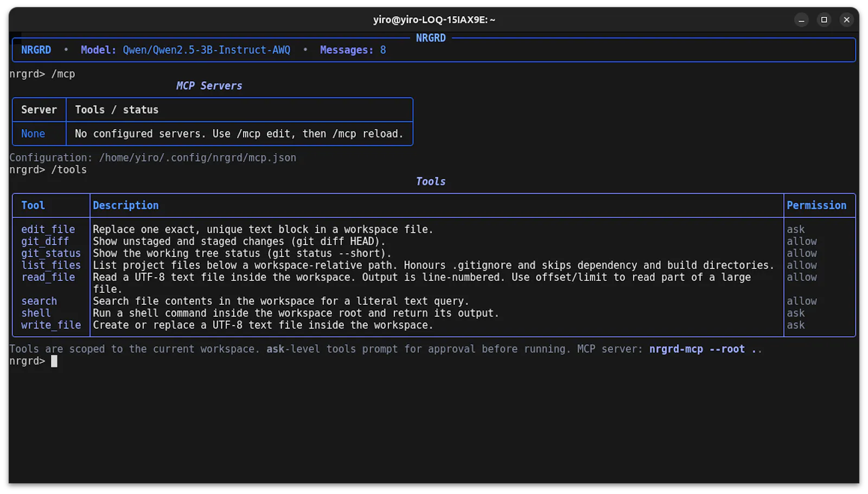The width and height of the screenshot is (868, 494).
Task: Click the /mcp command line
Action: coord(42,74)
